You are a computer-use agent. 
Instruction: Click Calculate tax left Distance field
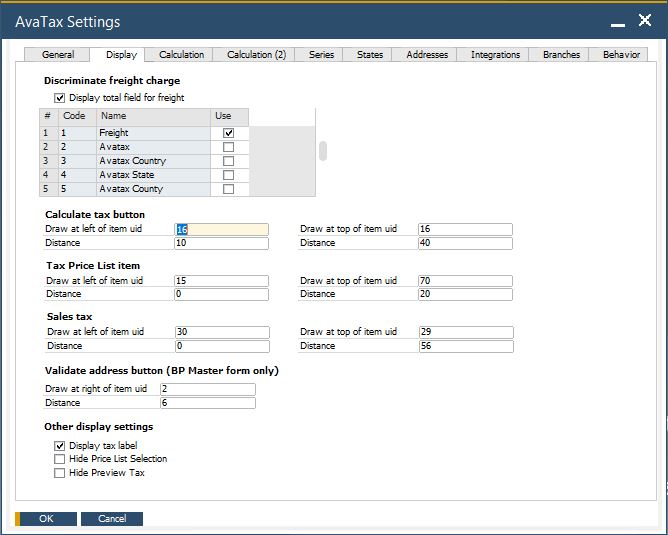(x=222, y=243)
